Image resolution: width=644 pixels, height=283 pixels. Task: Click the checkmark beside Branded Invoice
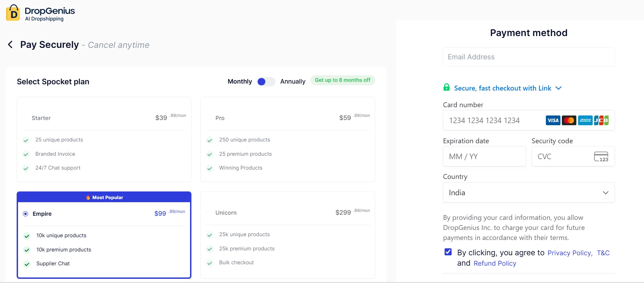[26, 154]
